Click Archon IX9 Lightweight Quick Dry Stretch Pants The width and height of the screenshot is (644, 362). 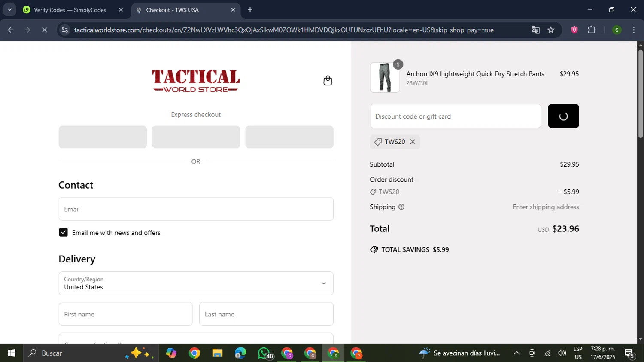point(475,74)
